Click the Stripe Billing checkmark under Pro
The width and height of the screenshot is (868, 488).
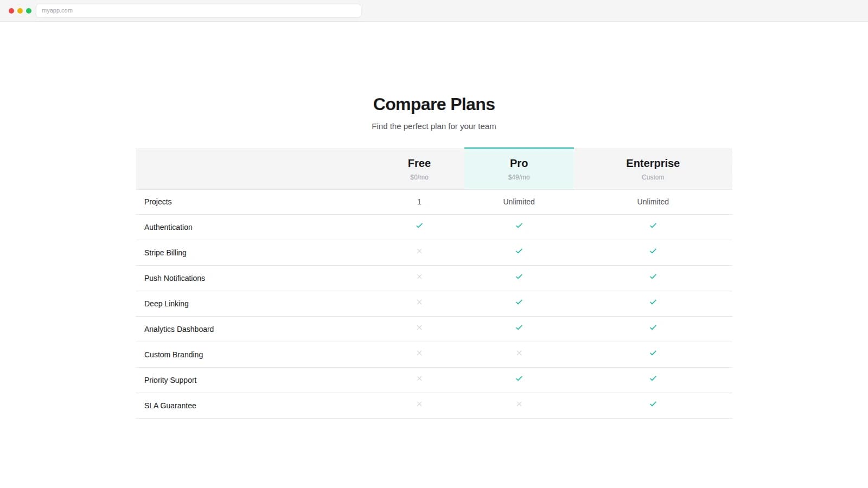(519, 251)
